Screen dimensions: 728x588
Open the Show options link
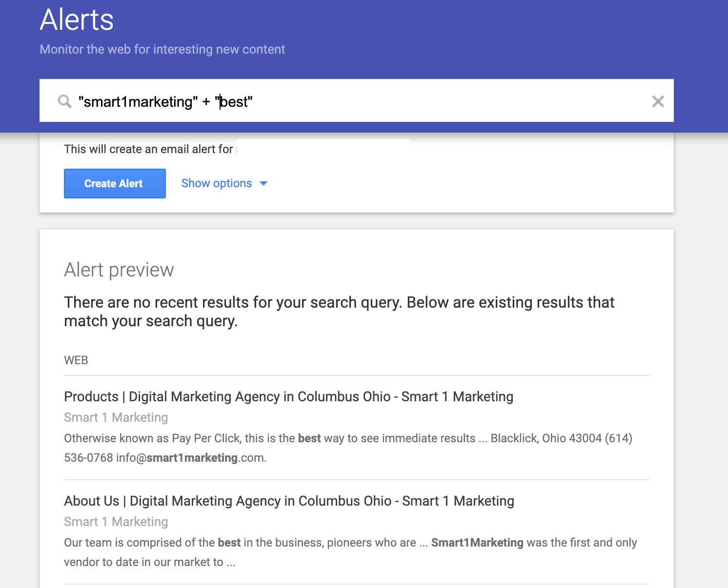coord(217,183)
